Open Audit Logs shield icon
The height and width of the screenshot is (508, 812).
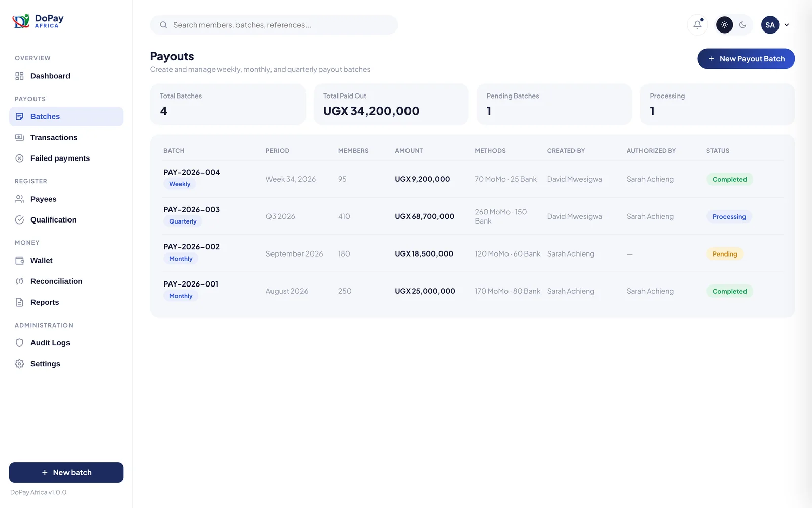tap(19, 343)
